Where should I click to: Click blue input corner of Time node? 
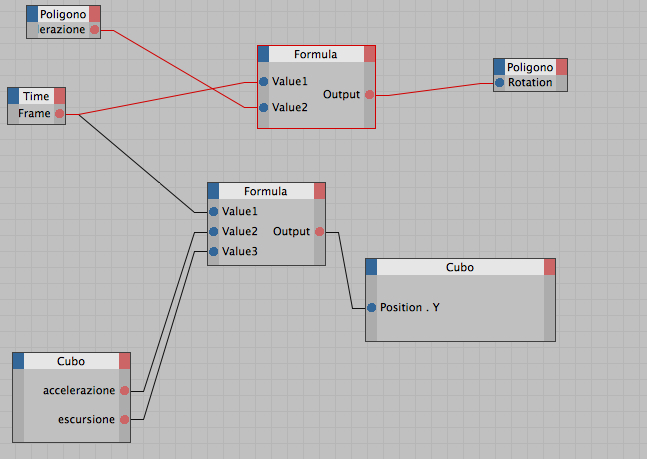(14, 96)
